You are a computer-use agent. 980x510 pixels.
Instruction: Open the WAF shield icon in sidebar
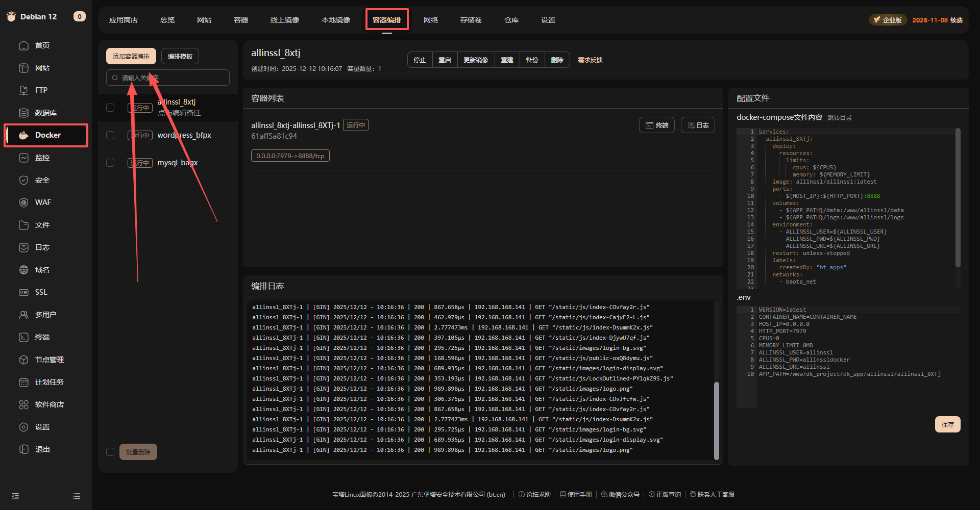coord(23,202)
